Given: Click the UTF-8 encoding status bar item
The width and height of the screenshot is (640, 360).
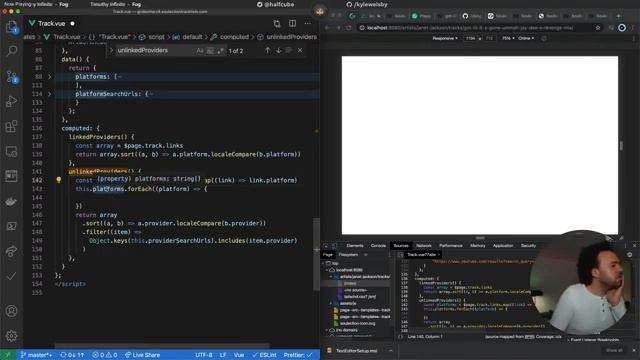Looking at the screenshot, I should point(204,355).
